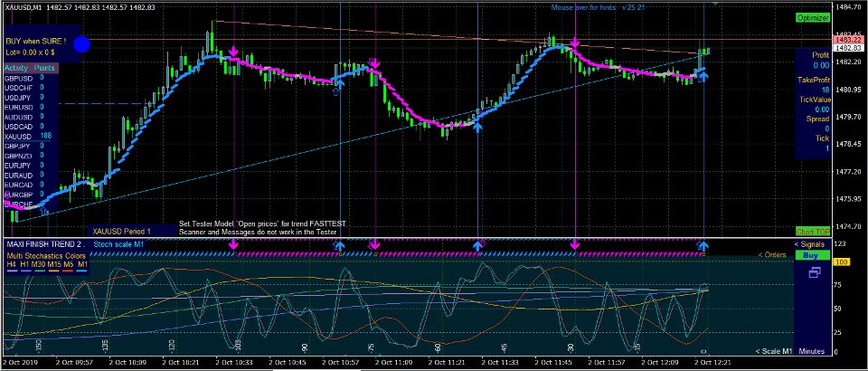This screenshot has height=371, width=868.
Task: Click the white 1482.83 current price tag
Action: (x=849, y=48)
